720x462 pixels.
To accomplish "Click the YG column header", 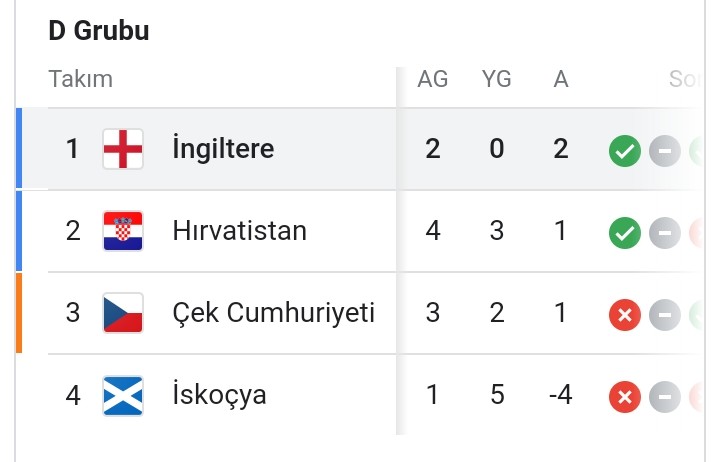I will coord(496,79).
